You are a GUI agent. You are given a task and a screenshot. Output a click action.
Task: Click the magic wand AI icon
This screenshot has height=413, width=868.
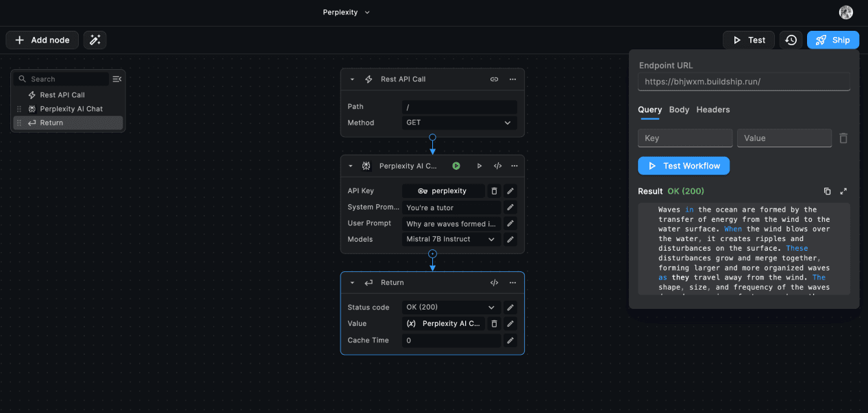point(95,40)
